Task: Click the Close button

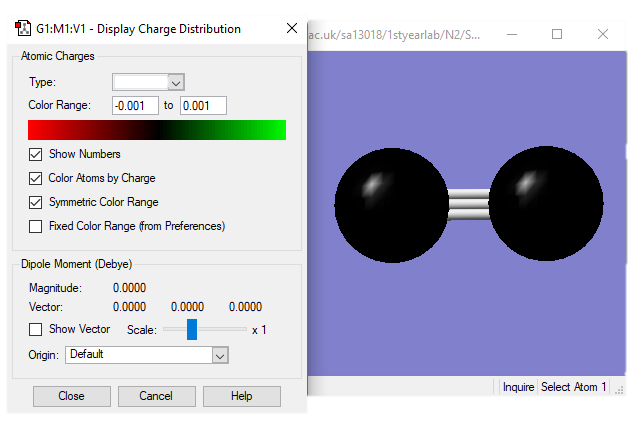Action: (72, 396)
